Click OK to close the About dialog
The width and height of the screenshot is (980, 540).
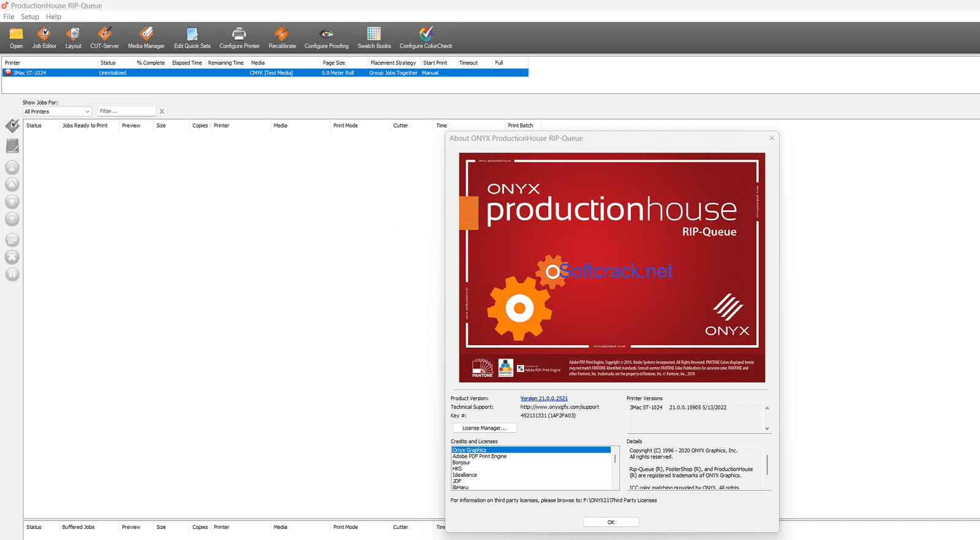[x=611, y=522]
